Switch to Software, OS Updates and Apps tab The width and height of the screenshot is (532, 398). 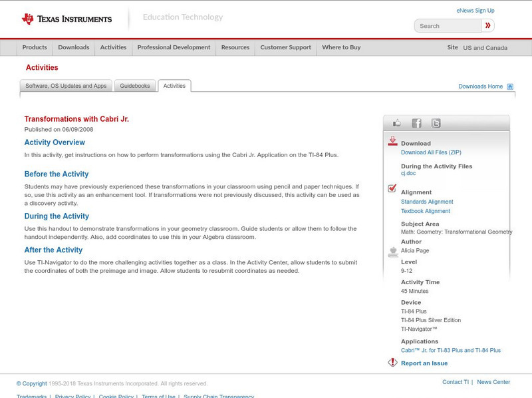(x=66, y=86)
